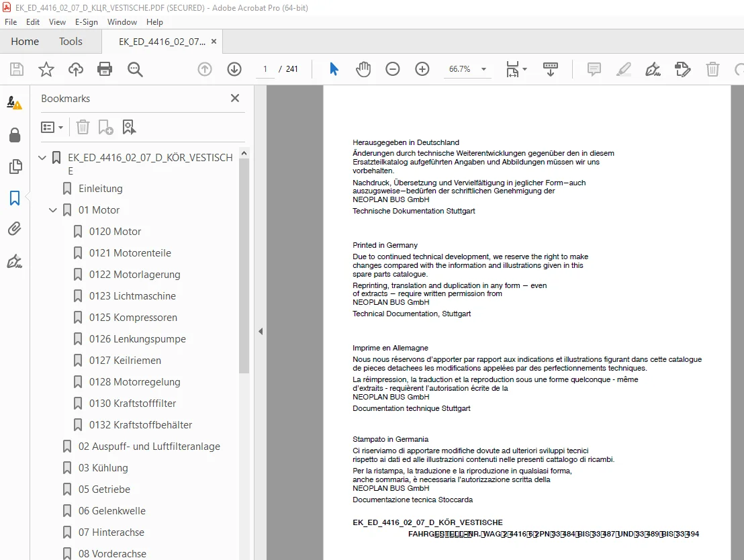Collapse the 01 Motor bookmark group
Image resolution: width=744 pixels, height=560 pixels.
(53, 209)
